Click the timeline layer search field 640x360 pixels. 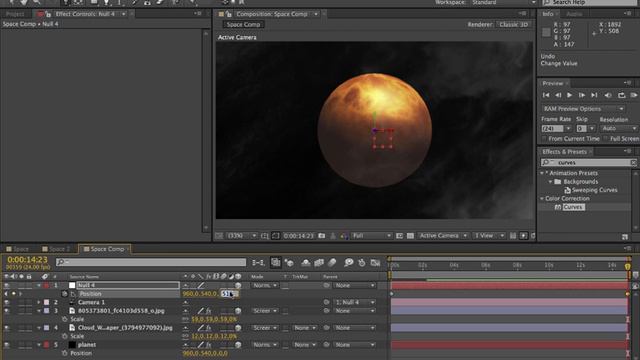[x=151, y=262]
